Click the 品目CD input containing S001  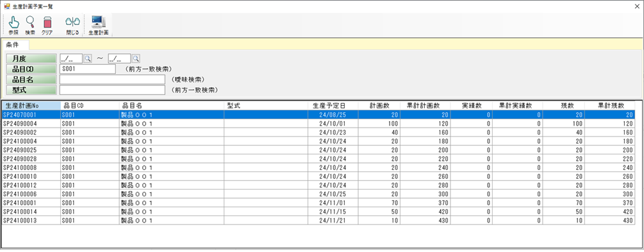[x=88, y=69]
